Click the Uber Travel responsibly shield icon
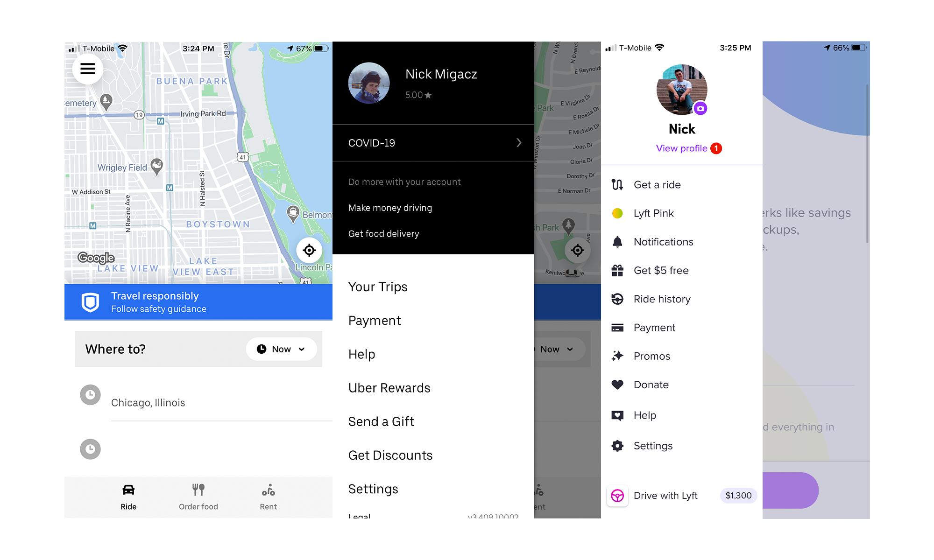The image size is (934, 560). pyautogui.click(x=89, y=301)
